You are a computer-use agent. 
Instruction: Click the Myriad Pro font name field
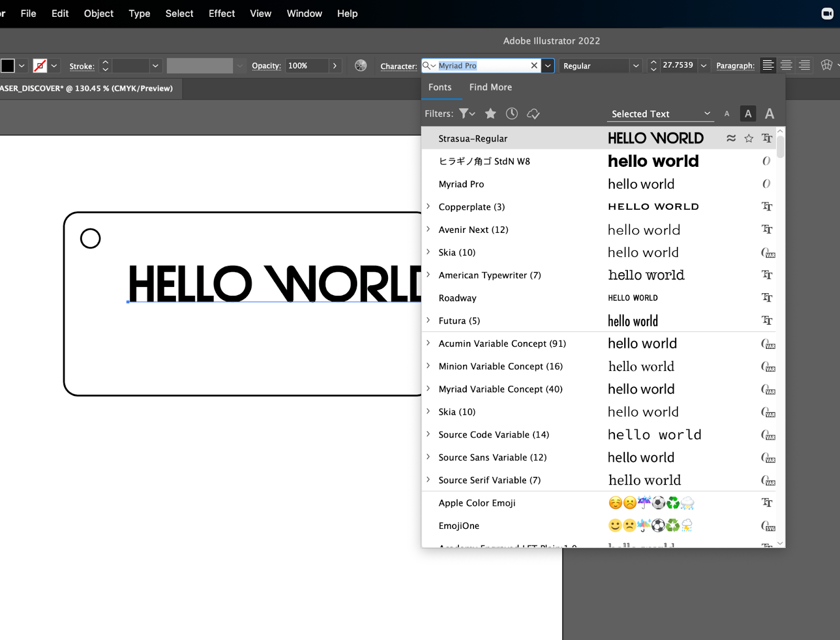tap(482, 66)
